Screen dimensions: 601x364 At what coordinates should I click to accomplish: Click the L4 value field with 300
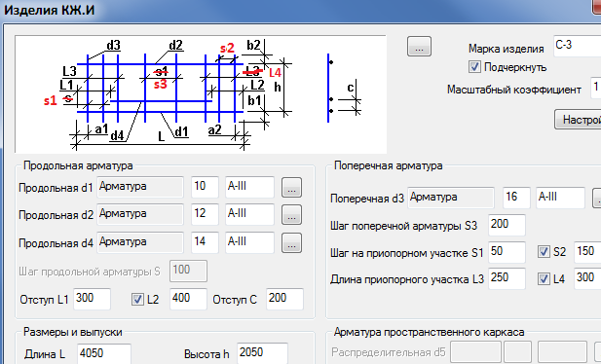pos(587,278)
